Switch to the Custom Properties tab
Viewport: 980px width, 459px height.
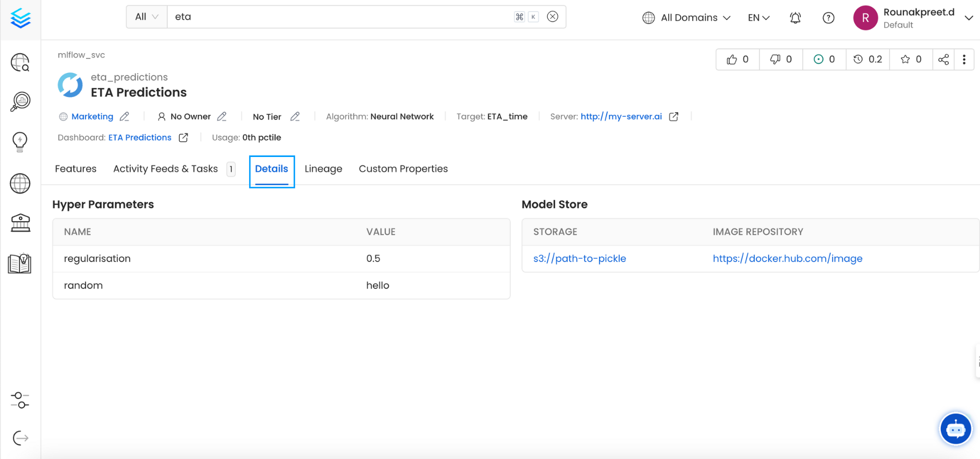coord(403,169)
